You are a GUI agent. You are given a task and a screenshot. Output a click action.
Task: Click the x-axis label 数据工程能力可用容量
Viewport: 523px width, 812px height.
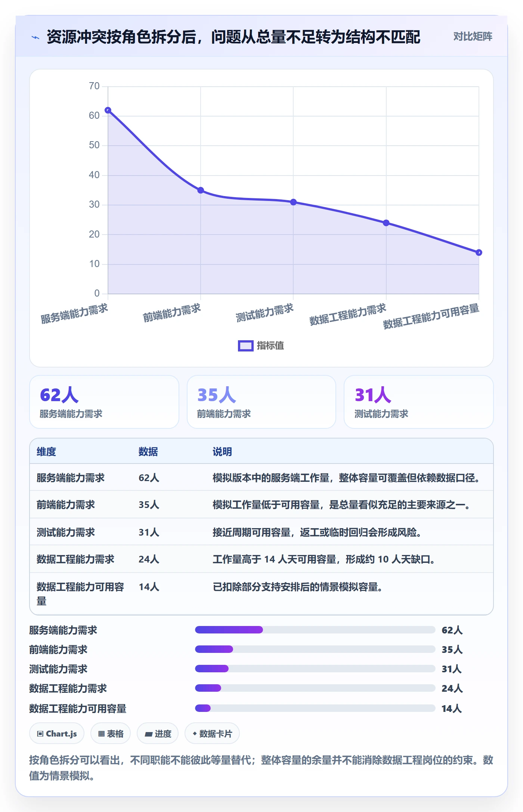point(431,316)
